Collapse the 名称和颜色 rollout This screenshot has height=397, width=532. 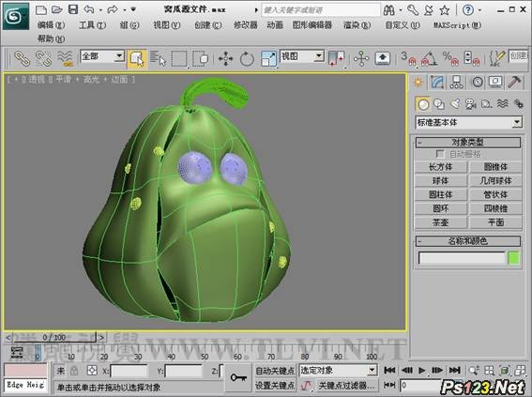468,241
